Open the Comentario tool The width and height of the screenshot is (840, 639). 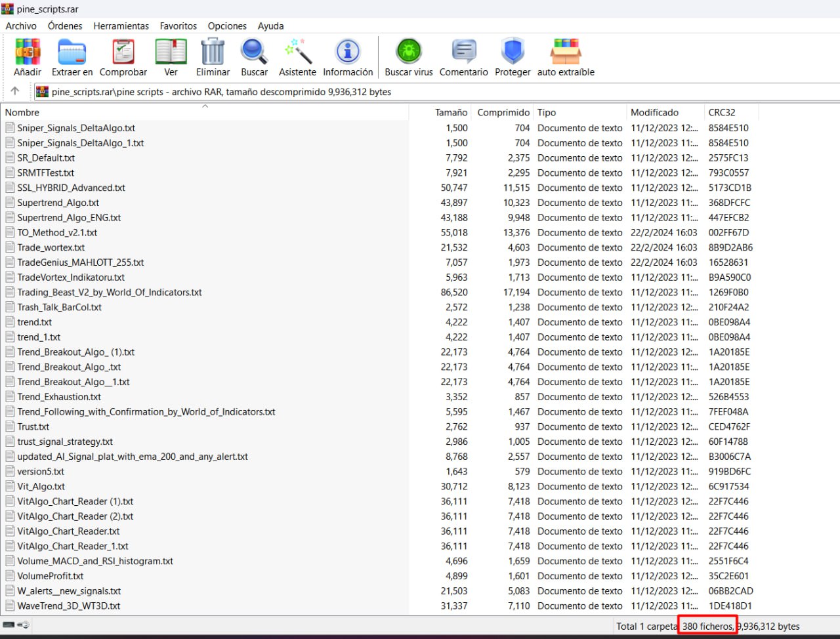coord(463,57)
